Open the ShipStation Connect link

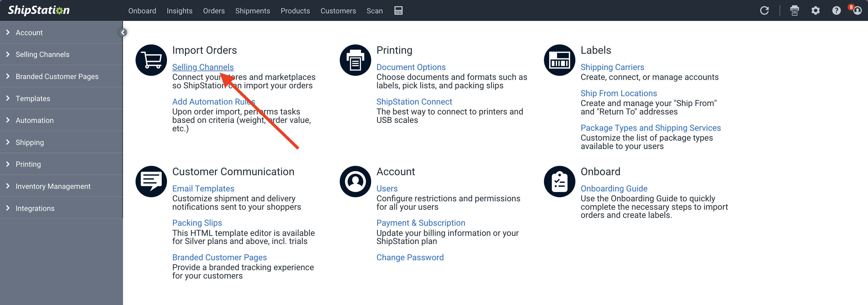coord(414,101)
